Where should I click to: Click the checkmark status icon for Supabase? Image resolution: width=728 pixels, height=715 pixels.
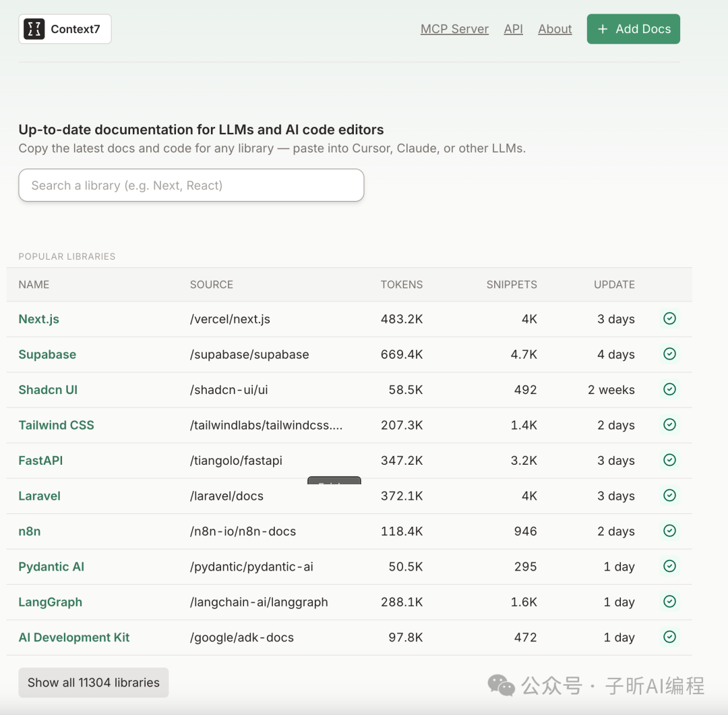(669, 353)
